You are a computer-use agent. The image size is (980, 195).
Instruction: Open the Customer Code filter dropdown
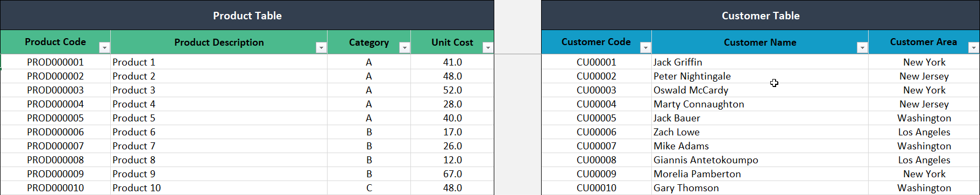[x=645, y=48]
